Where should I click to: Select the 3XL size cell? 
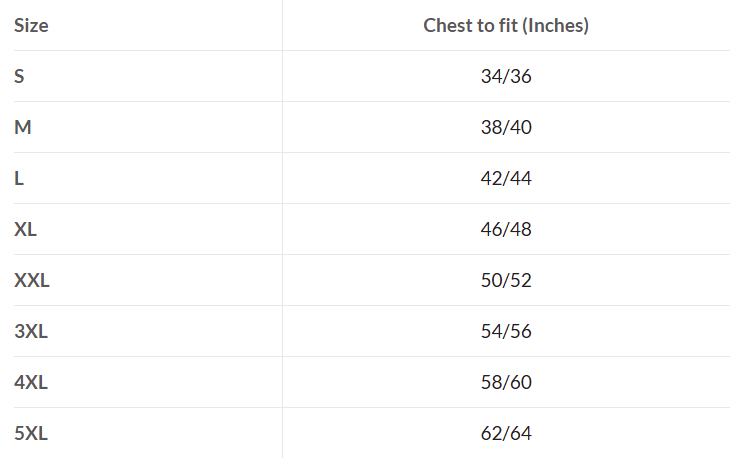point(31,331)
